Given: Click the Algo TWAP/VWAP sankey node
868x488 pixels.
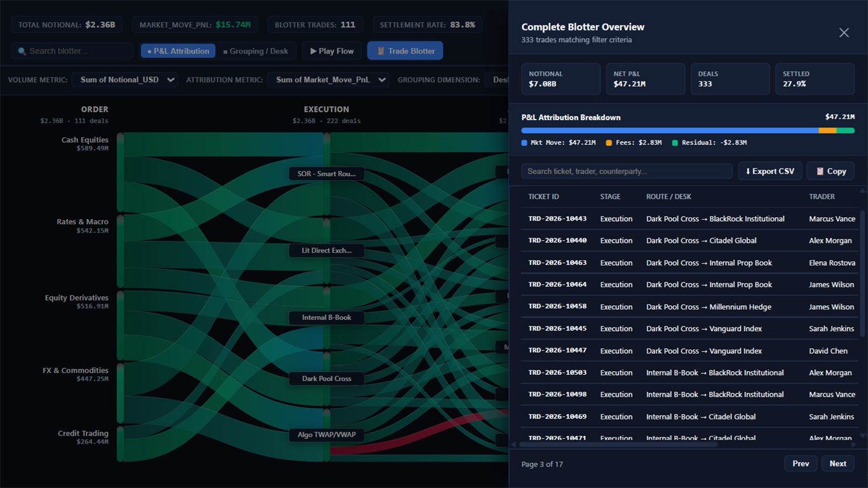Looking at the screenshot, I should pyautogui.click(x=327, y=435).
